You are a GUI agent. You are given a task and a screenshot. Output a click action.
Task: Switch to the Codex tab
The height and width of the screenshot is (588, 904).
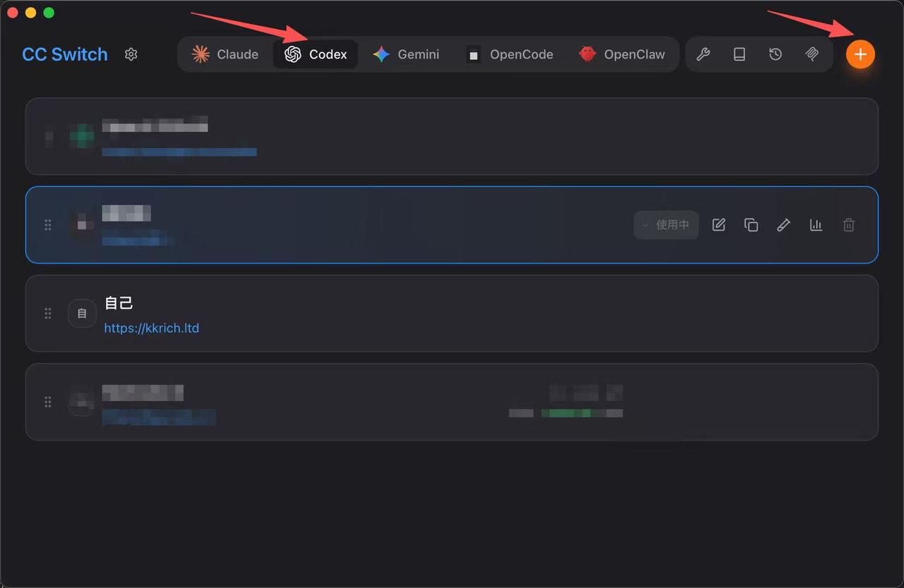click(x=316, y=54)
